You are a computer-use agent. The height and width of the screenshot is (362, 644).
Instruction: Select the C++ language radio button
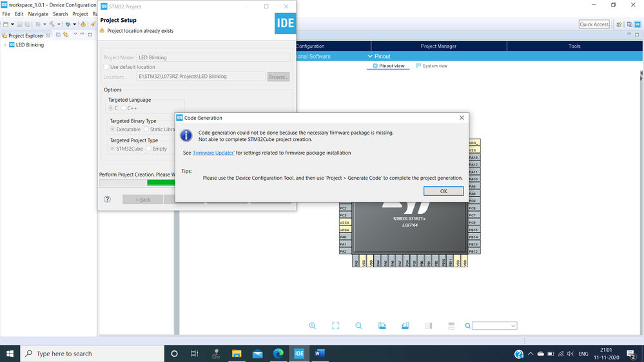(123, 108)
